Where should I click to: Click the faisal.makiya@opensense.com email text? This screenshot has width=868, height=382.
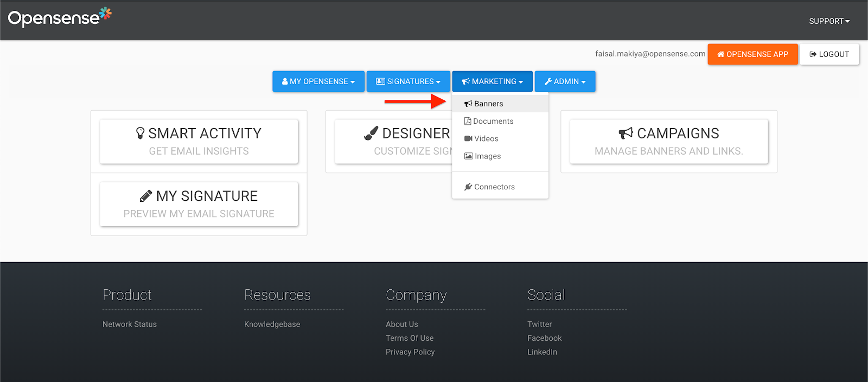coord(650,54)
